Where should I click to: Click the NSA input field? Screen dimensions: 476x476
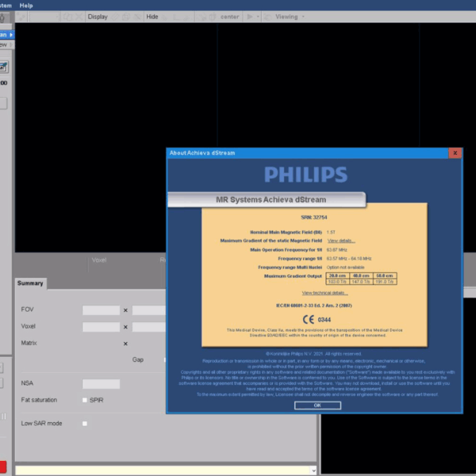coord(101,384)
